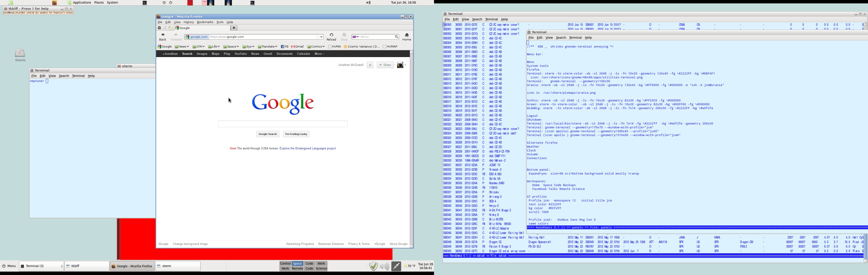Open the Google More dropdown
Viewport: 868px width, 275px height.
tap(319, 54)
